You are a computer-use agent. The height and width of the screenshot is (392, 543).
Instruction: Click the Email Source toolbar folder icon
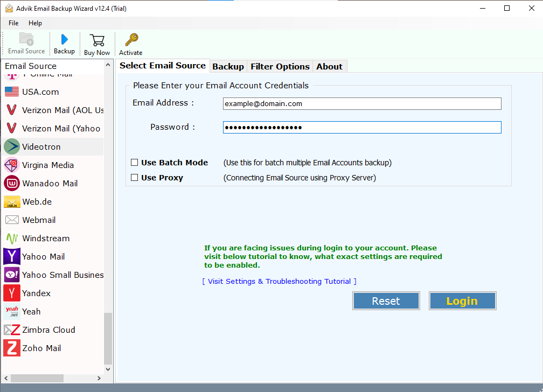click(x=26, y=39)
